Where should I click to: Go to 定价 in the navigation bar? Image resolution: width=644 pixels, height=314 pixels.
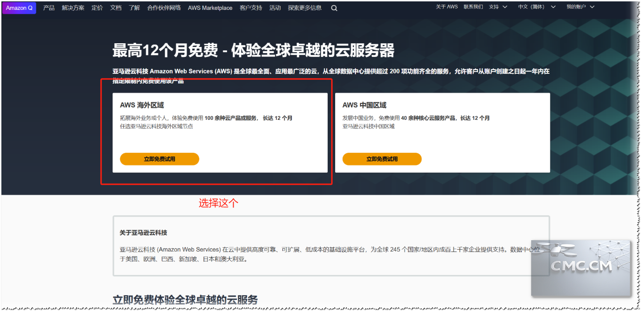click(97, 8)
